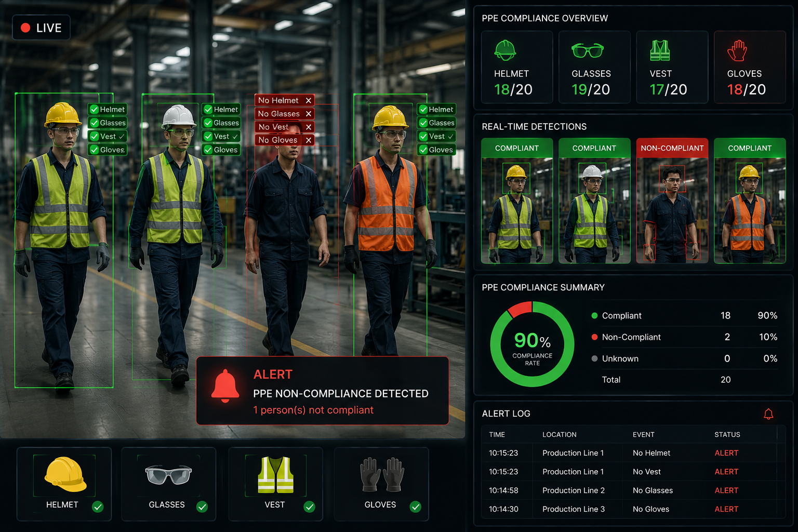Click orange-vest worker's Vest check tag
This screenshot has width=798, height=532.
pyautogui.click(x=436, y=136)
